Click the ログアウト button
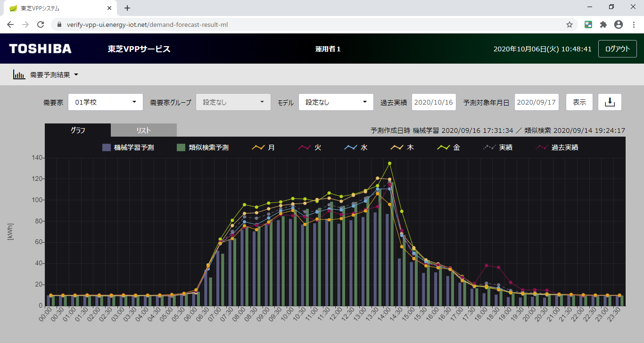This screenshot has height=343, width=644. (x=618, y=49)
